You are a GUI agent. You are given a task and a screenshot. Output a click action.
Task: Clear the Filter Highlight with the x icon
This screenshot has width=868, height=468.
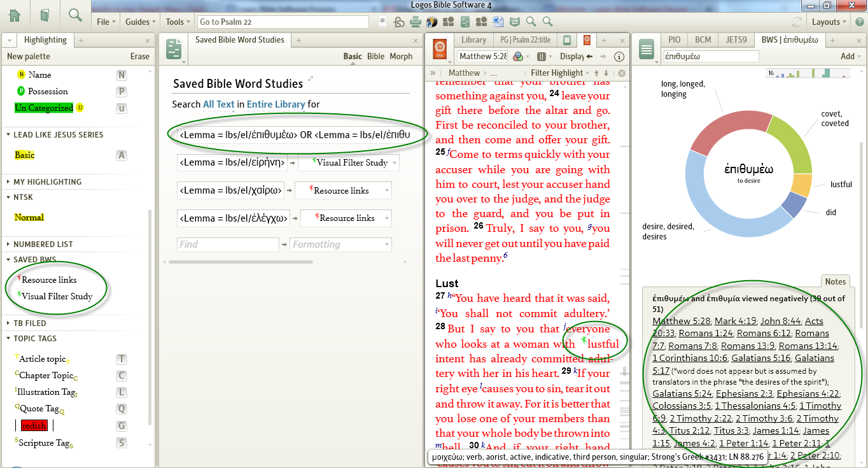tap(622, 73)
